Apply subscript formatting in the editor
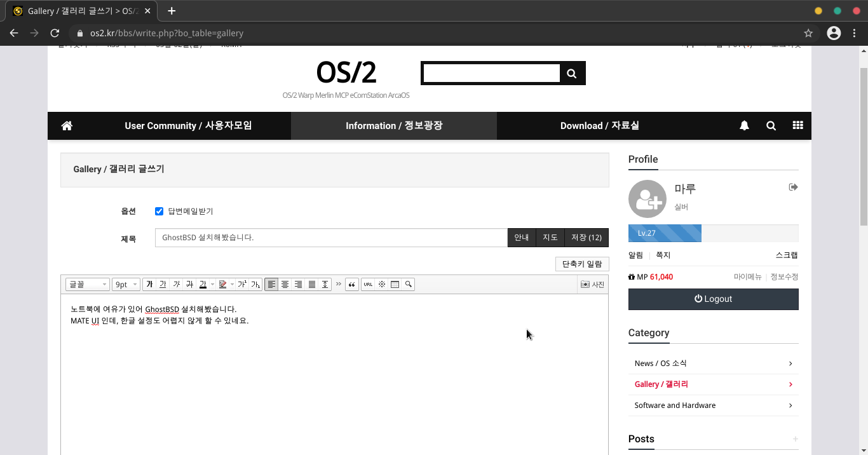 (x=255, y=284)
